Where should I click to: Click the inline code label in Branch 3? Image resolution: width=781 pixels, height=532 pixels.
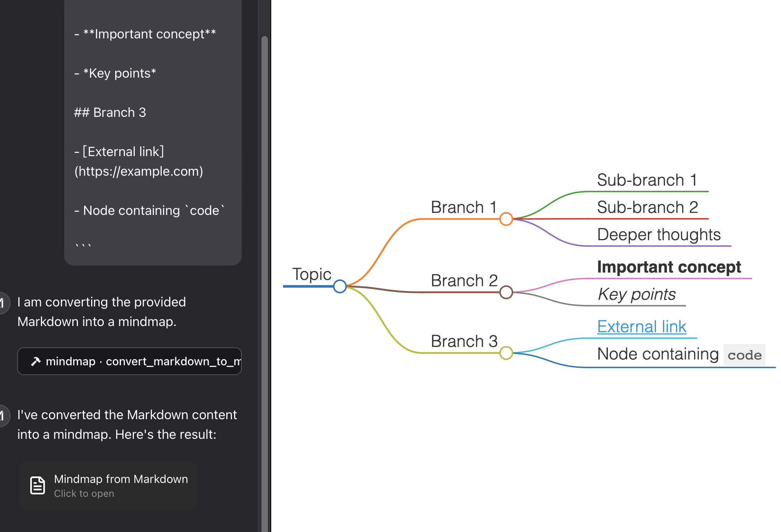pos(744,355)
